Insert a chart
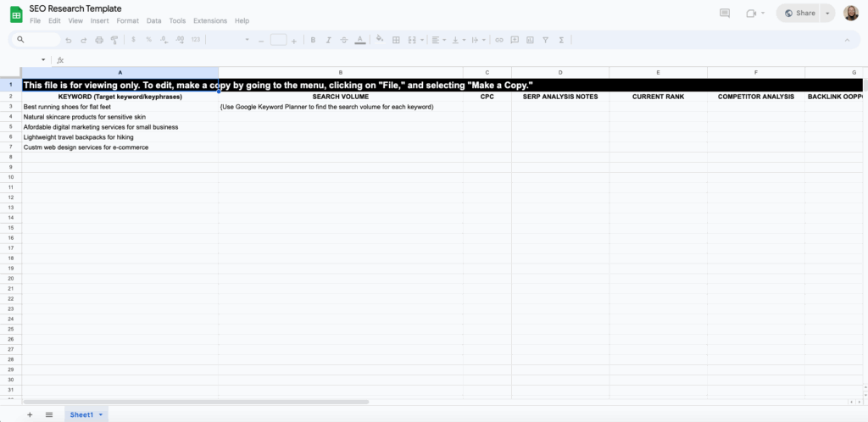This screenshot has width=868, height=422. point(530,40)
